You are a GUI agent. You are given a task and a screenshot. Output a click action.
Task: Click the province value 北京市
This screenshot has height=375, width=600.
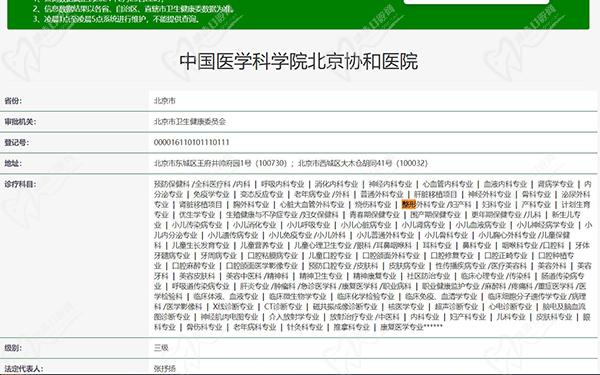165,101
